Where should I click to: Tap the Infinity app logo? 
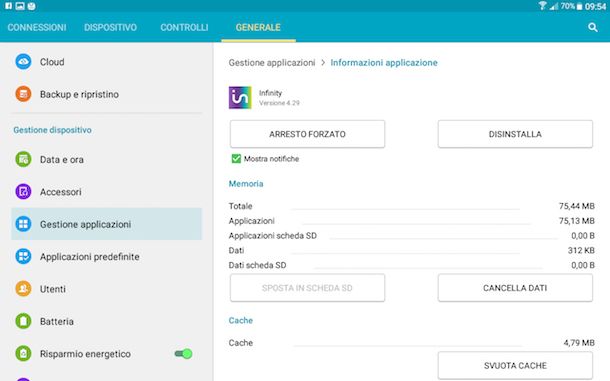click(240, 97)
